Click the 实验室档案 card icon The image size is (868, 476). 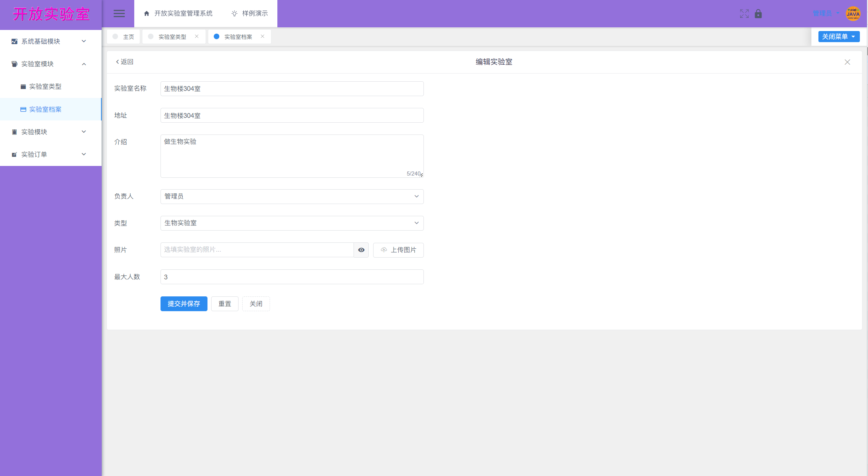coord(23,109)
